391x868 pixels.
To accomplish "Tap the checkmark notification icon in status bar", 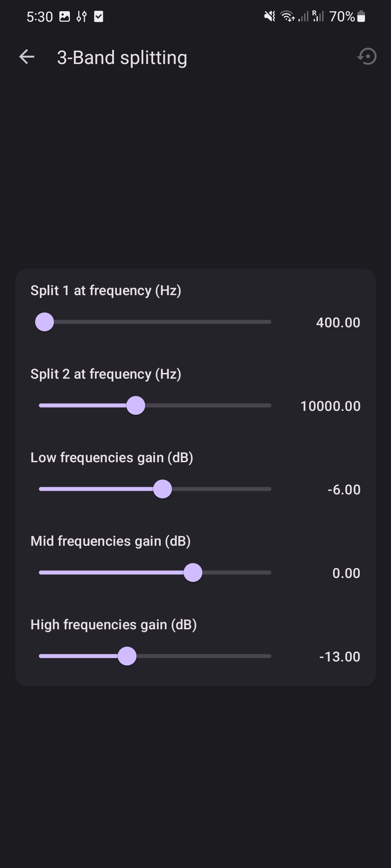I will 98,17.
